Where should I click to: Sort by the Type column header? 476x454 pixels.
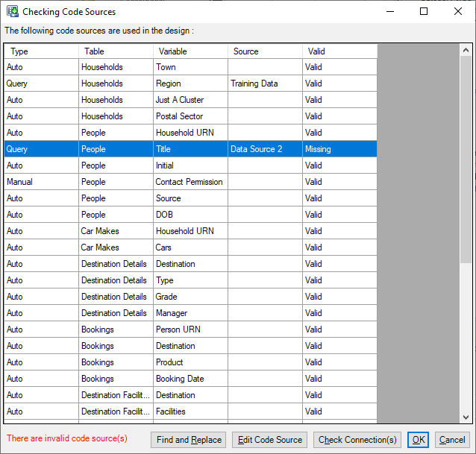(x=41, y=51)
